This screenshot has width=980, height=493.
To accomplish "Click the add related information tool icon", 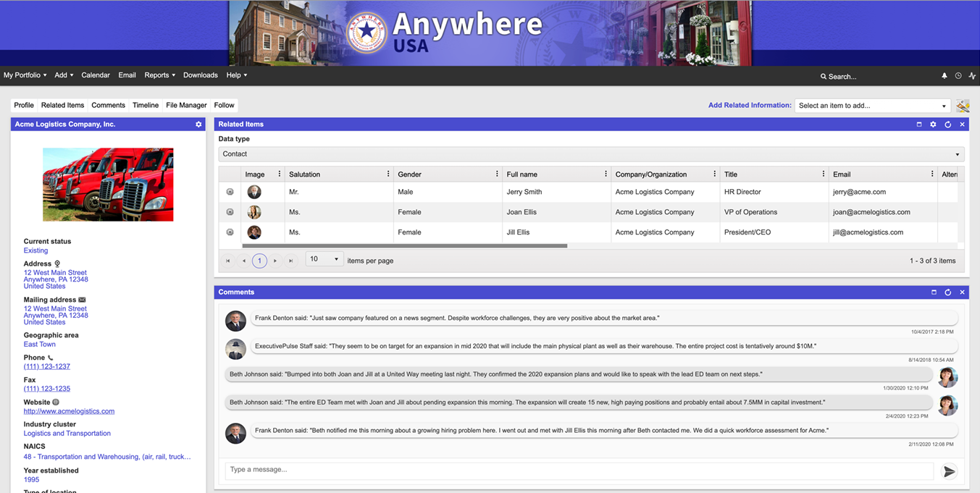I will coord(962,105).
